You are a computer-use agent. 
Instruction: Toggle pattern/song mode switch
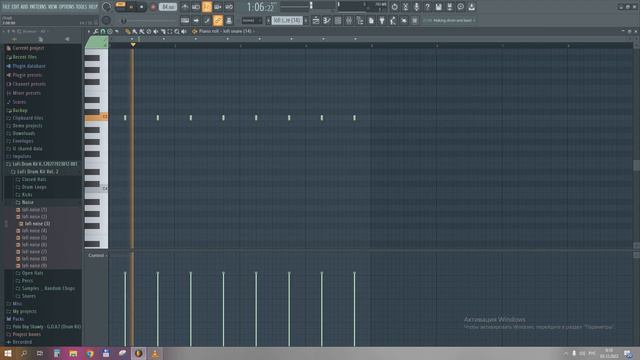tap(120, 6)
